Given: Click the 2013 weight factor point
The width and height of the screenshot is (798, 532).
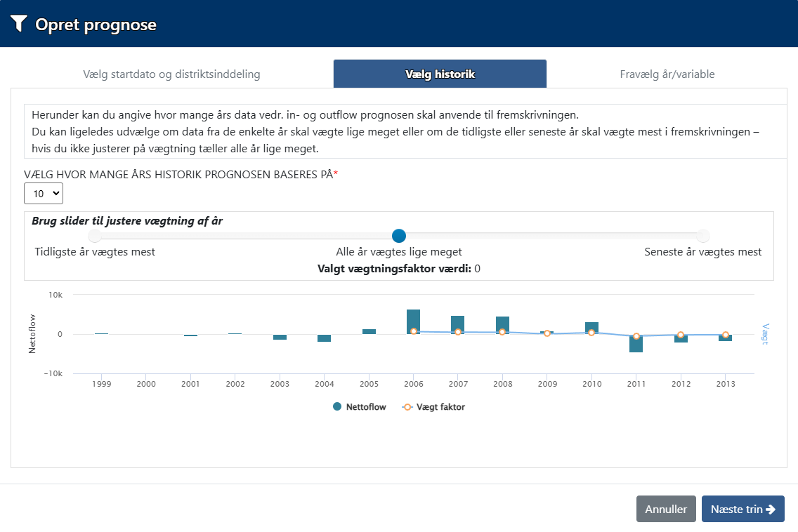Looking at the screenshot, I should click(726, 335).
